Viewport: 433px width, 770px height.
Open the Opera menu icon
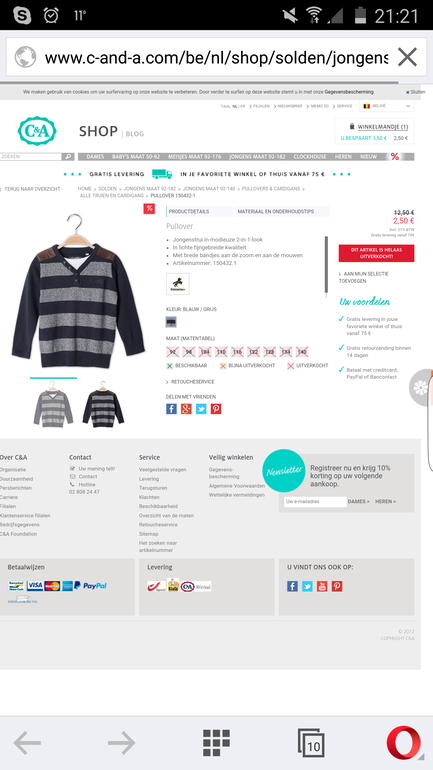coord(404,742)
